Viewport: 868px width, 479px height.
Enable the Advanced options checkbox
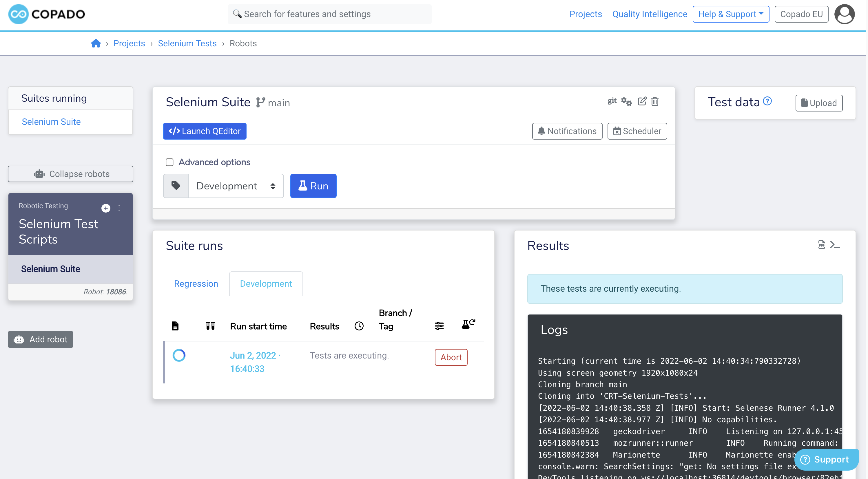click(x=169, y=162)
